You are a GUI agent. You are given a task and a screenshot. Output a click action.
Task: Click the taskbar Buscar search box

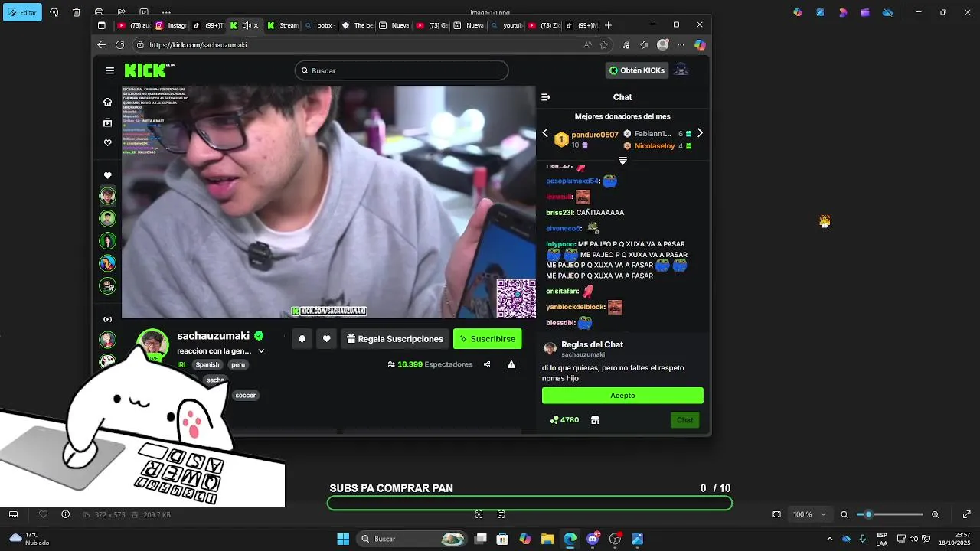(413, 539)
